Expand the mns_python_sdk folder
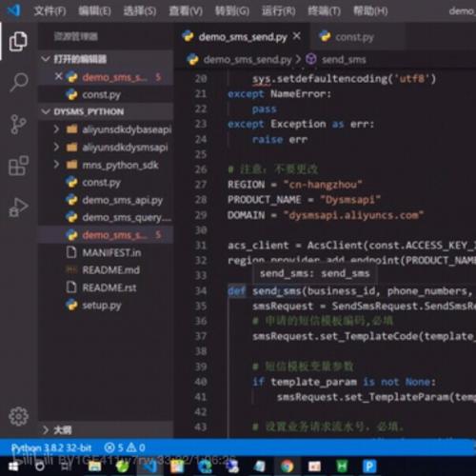The image size is (476, 476). point(56,165)
